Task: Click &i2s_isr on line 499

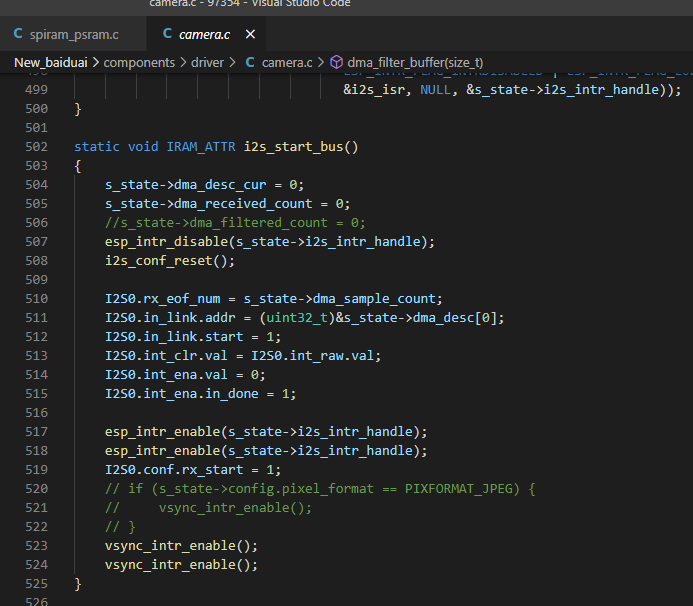Action: 373,90
